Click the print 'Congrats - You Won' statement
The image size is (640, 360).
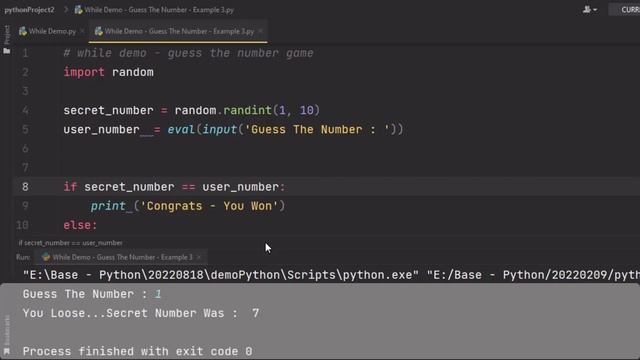point(188,206)
